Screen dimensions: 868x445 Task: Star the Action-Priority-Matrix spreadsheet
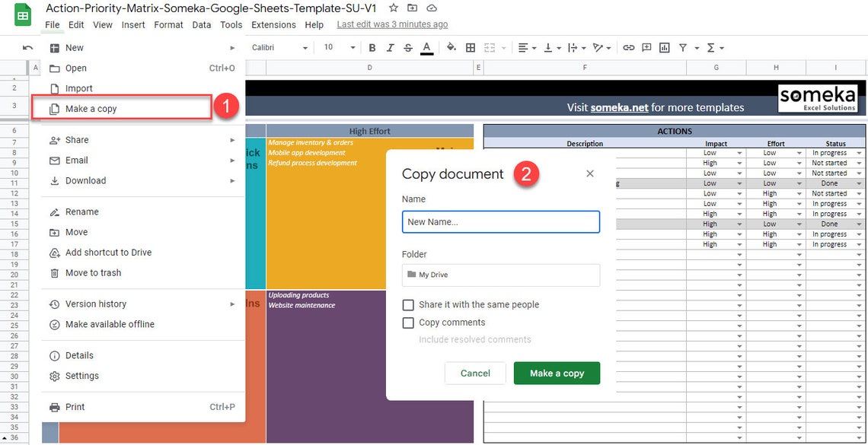pyautogui.click(x=392, y=8)
